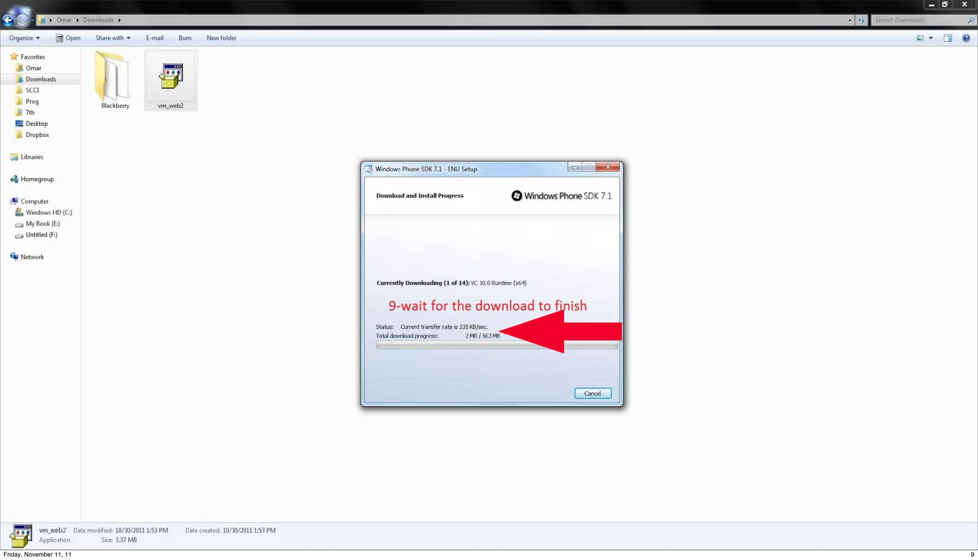Click the refresh button beside address bar
This screenshot has width=978, height=560.
pos(861,20)
